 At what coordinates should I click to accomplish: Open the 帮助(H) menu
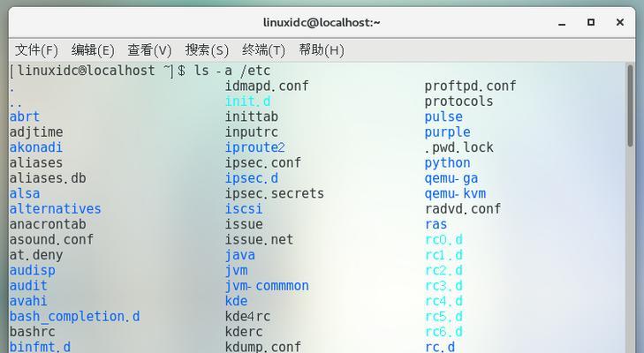[322, 50]
